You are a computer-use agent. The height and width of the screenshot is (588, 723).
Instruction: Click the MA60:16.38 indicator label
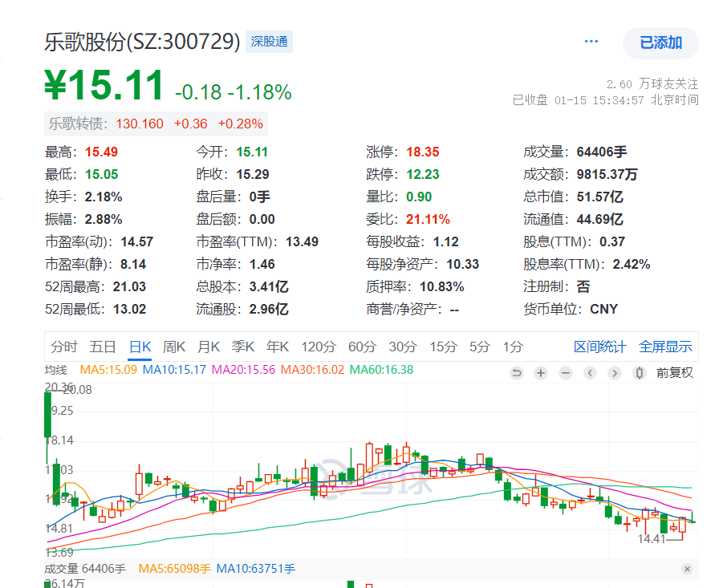381,370
